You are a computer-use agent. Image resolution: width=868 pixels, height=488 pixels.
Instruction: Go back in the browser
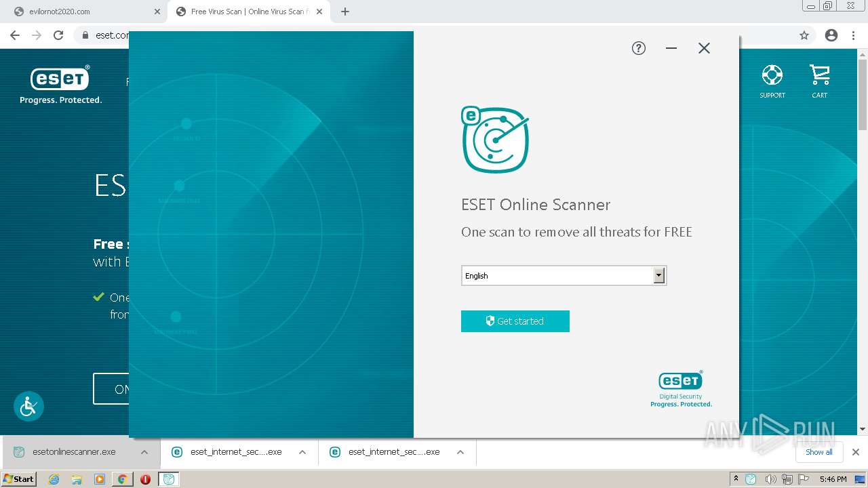[15, 35]
